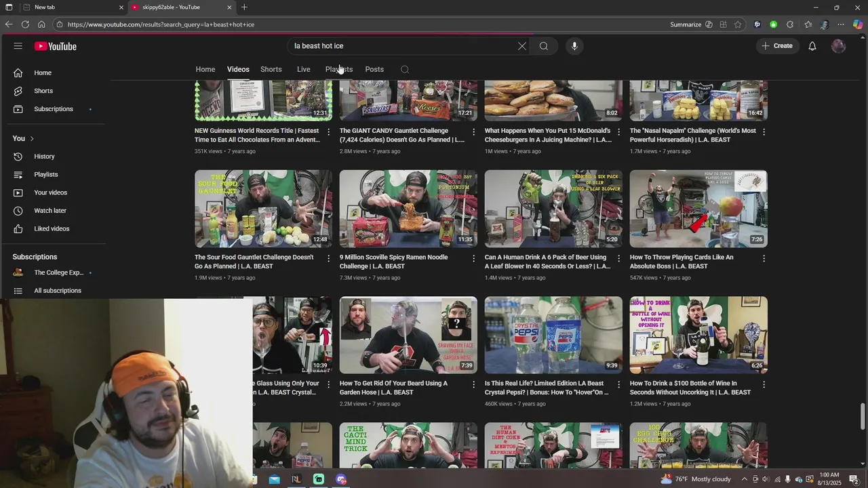Image resolution: width=868 pixels, height=488 pixels.
Task: Open the fp browser extension
Action: [757, 24]
